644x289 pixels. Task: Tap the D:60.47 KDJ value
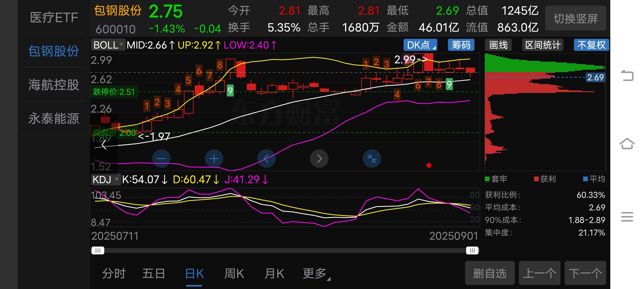click(196, 179)
